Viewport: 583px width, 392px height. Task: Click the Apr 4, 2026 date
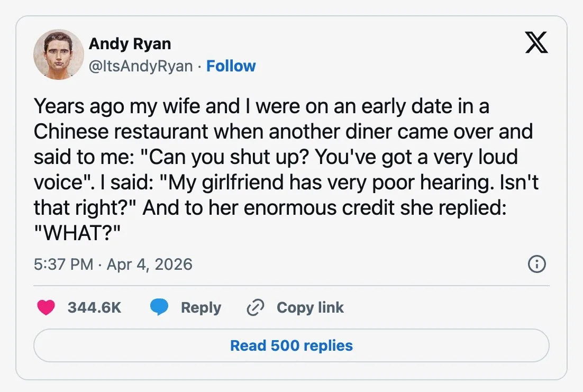click(150, 265)
